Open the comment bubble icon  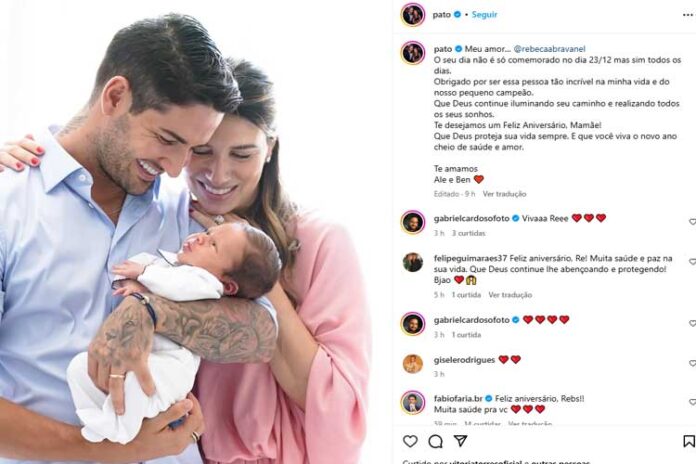click(x=435, y=441)
